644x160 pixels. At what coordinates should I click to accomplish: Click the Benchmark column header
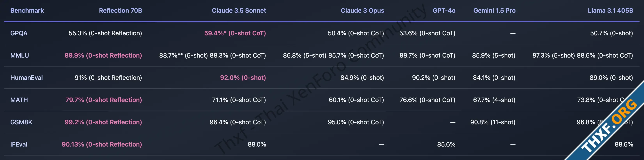(27, 11)
